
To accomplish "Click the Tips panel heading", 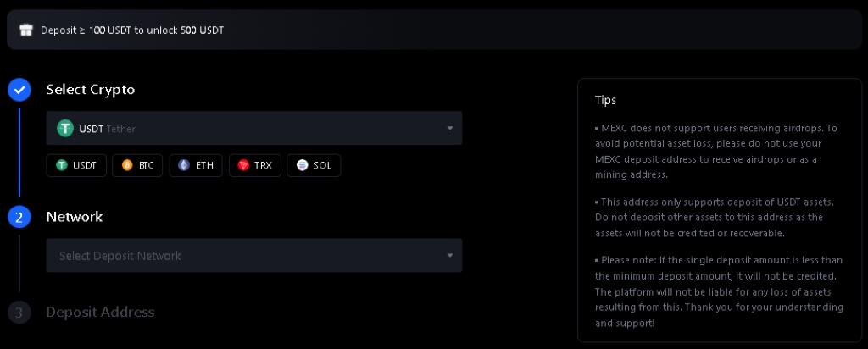I will click(605, 100).
